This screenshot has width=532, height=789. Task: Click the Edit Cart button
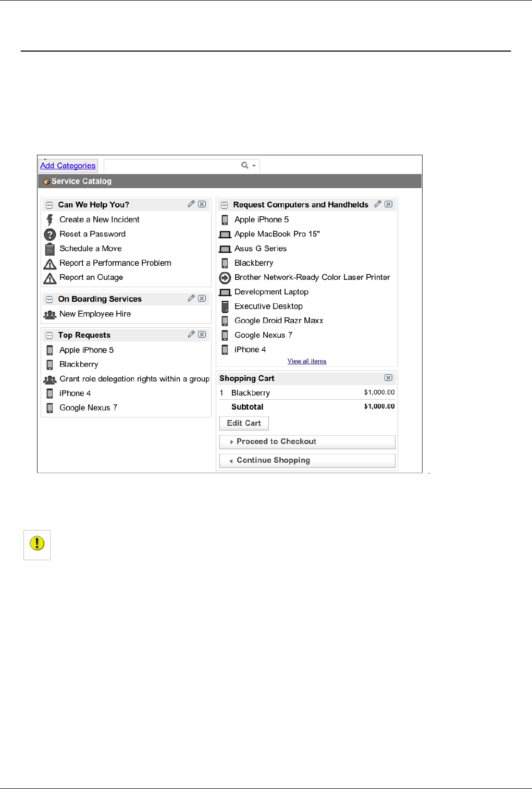point(244,423)
